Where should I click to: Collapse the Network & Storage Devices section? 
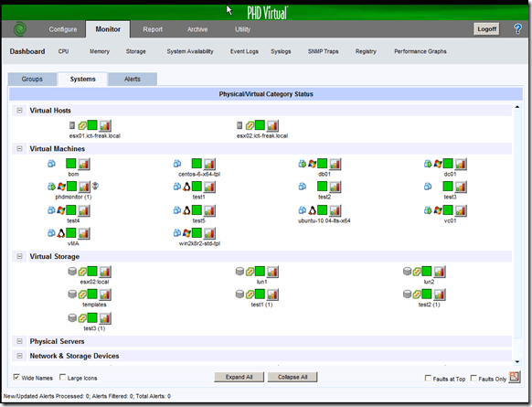[x=20, y=356]
